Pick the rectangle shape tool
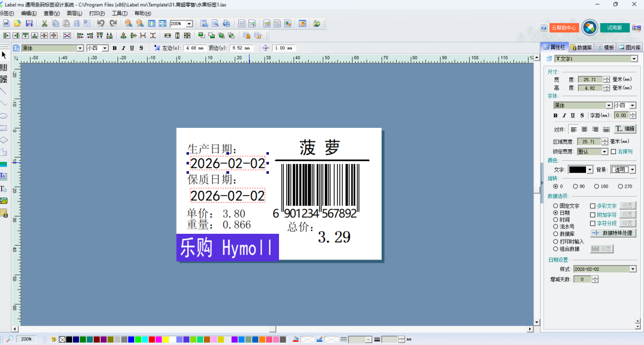Viewport: 644px width, 345px height. [3, 128]
